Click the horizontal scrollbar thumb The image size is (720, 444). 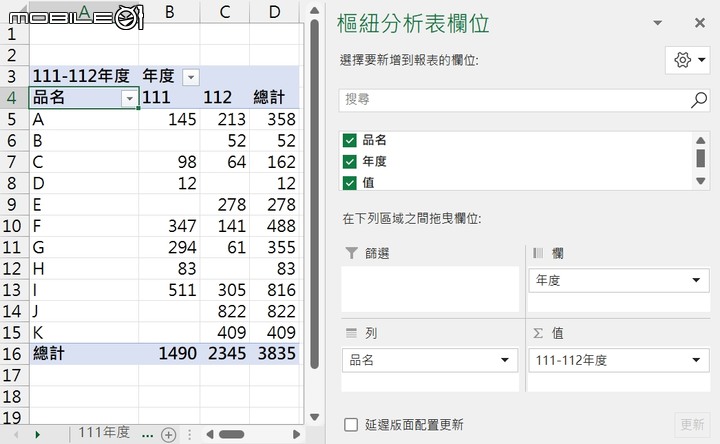231,434
